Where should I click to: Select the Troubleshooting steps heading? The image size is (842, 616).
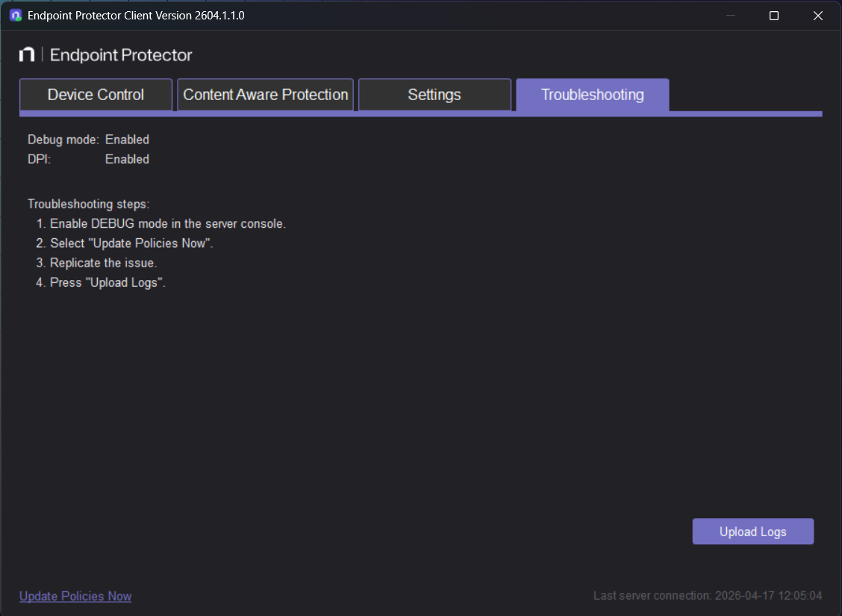coord(87,203)
